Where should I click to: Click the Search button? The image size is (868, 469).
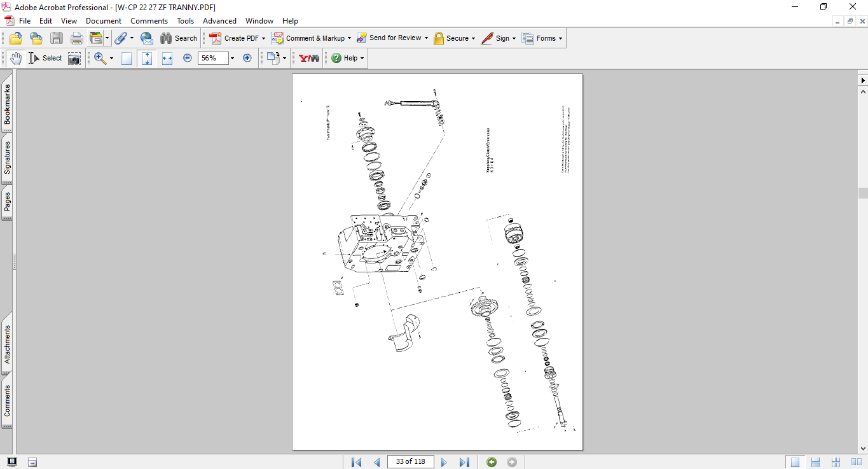(x=179, y=38)
